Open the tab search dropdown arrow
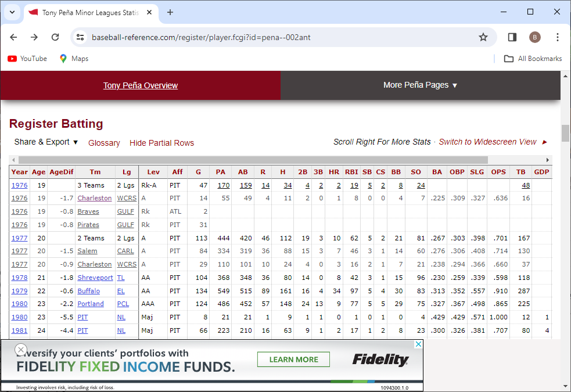 coord(12,12)
